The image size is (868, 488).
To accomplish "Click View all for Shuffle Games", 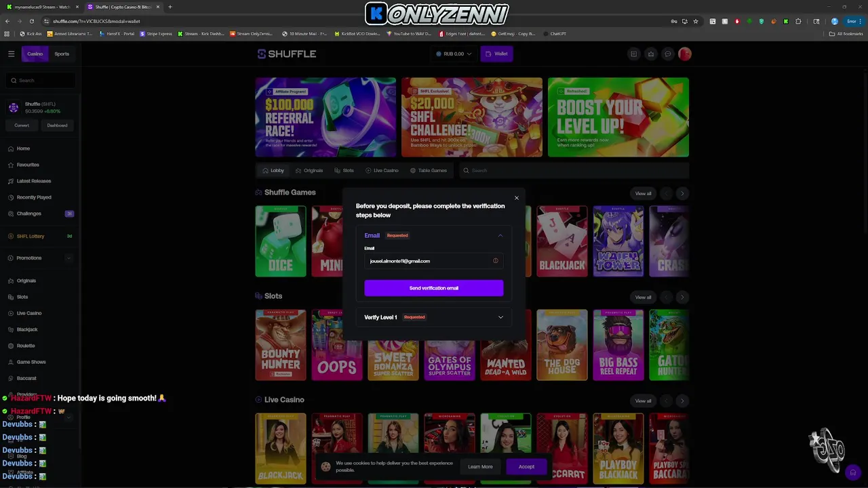I will [x=643, y=193].
